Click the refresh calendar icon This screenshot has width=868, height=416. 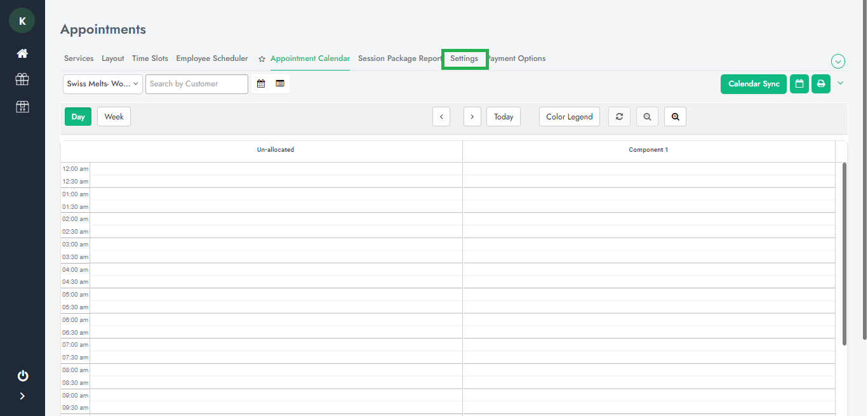click(619, 117)
